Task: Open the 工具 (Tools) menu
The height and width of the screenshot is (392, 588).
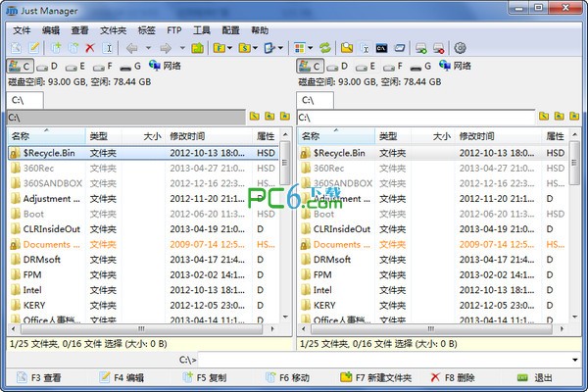Action: (x=201, y=30)
